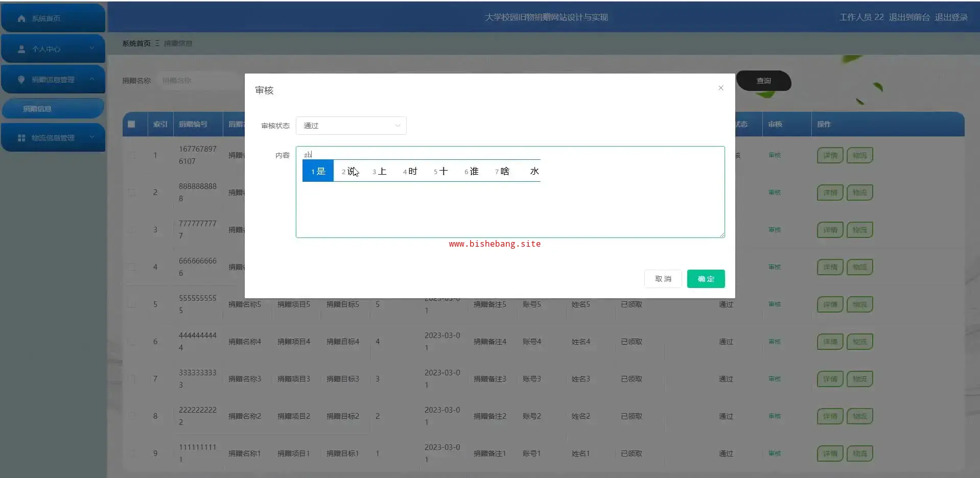Pick IME candidate 2 说
This screenshot has height=478, width=980.
tap(349, 171)
